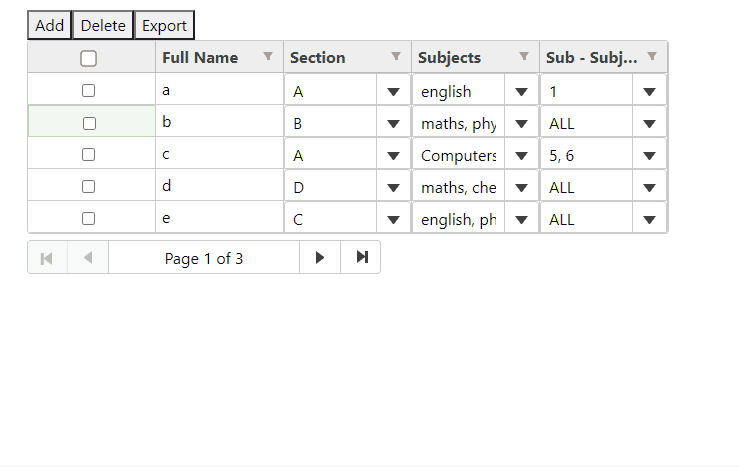Click the Delete button
739x467 pixels.
pyautogui.click(x=103, y=25)
